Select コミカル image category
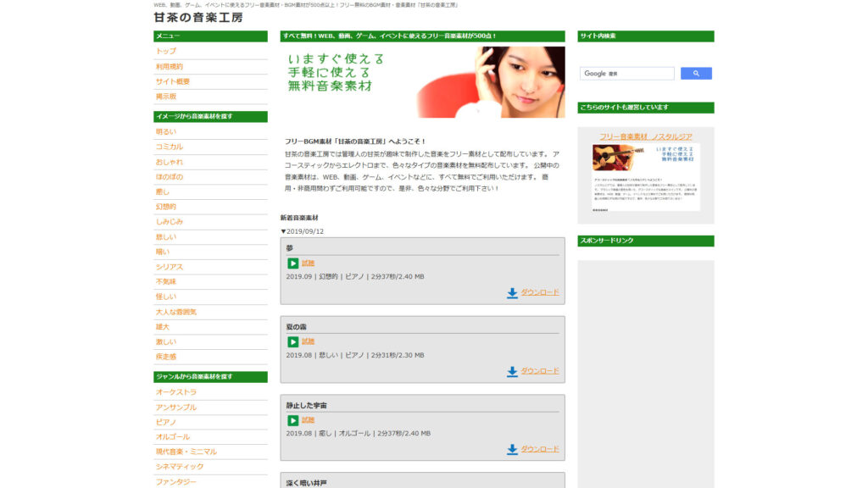 [x=169, y=147]
